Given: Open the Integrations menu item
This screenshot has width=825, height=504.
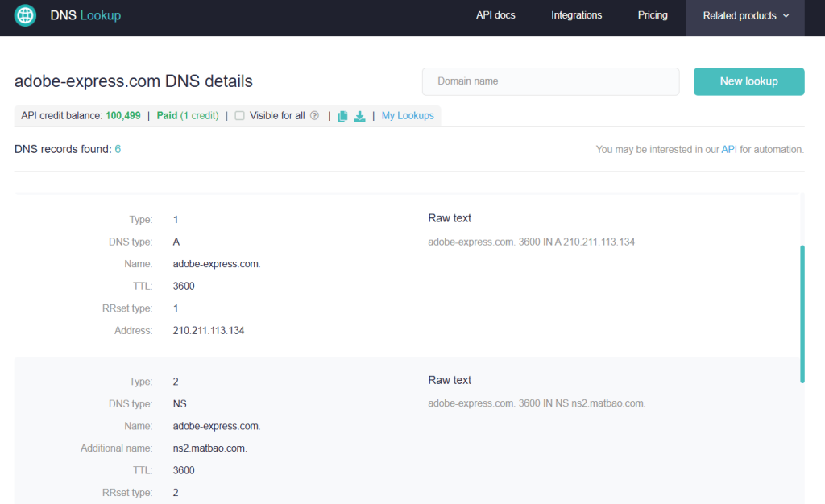Looking at the screenshot, I should pyautogui.click(x=576, y=15).
